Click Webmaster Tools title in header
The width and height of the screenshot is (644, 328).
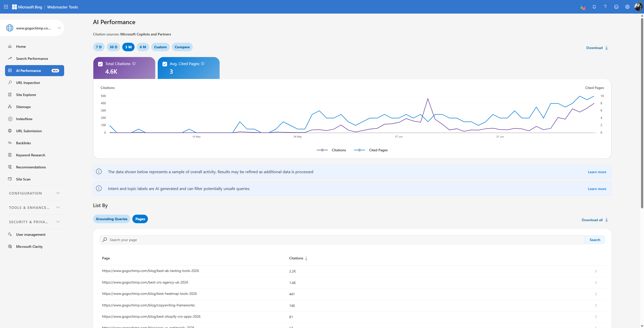pos(62,7)
